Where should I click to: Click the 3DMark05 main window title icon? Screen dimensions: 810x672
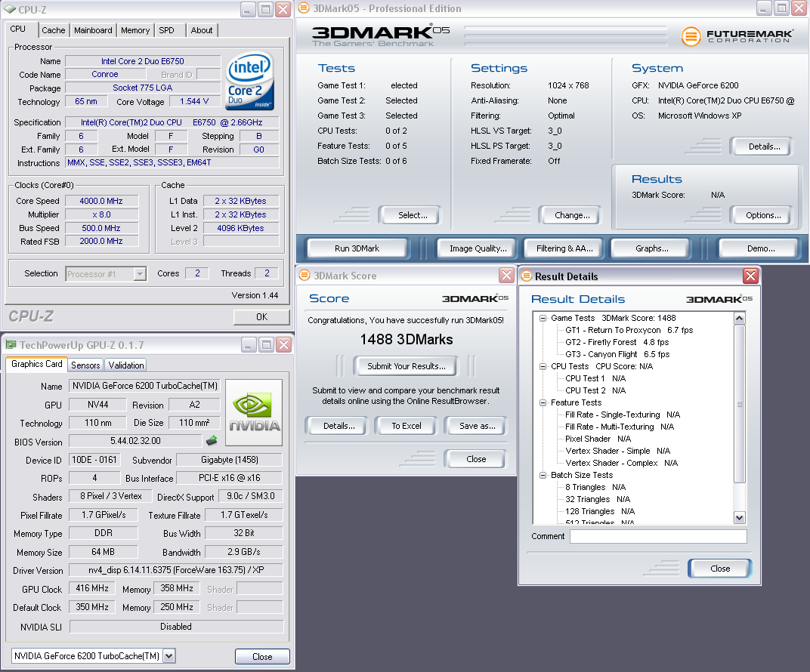[x=304, y=8]
